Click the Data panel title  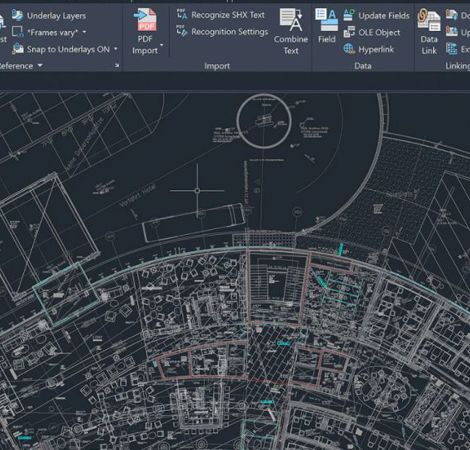[363, 66]
